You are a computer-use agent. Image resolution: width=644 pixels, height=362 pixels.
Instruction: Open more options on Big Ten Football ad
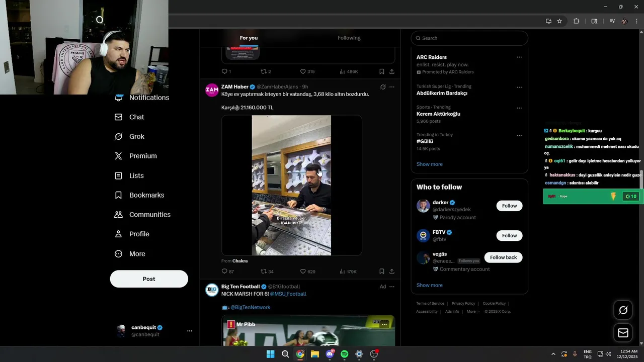(392, 287)
